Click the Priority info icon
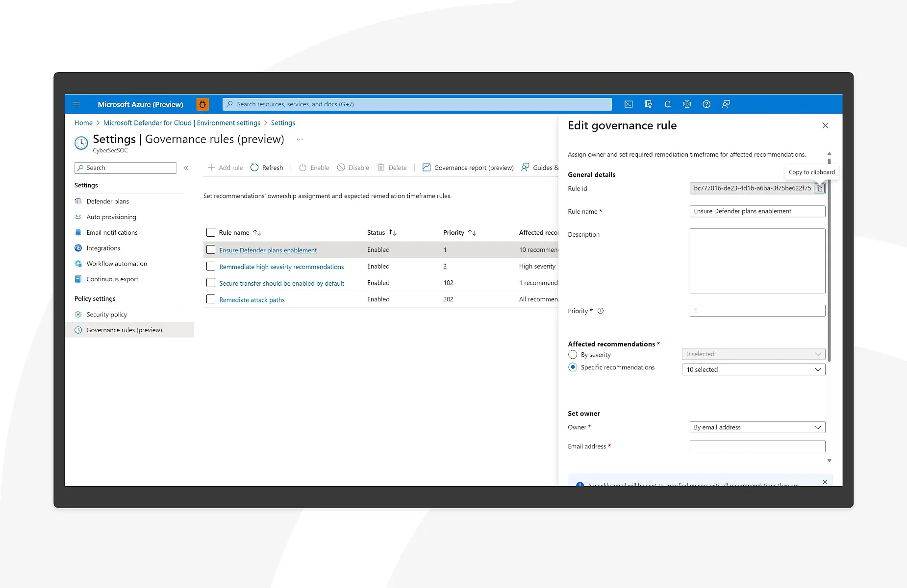This screenshot has width=907, height=588. tap(601, 311)
